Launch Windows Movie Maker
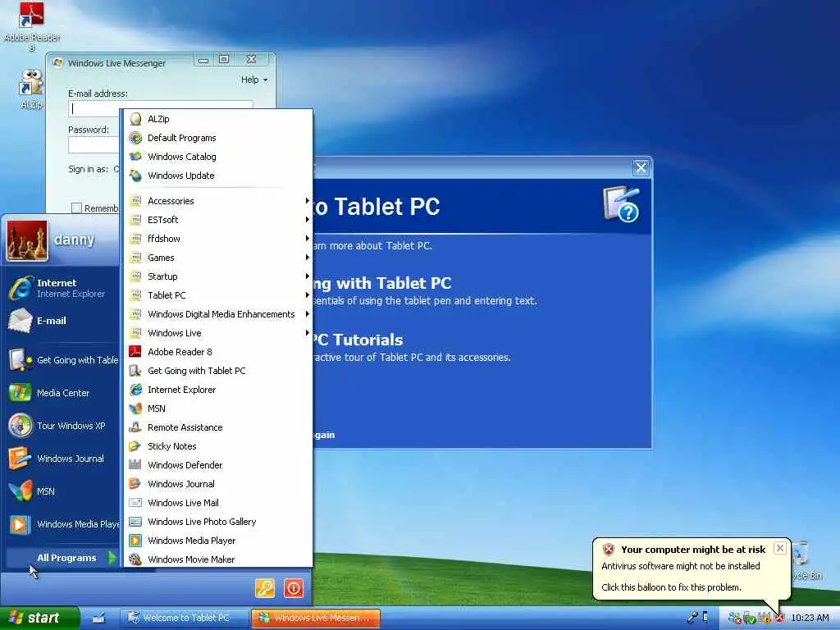Viewport: 840px width, 630px height. coord(218,559)
